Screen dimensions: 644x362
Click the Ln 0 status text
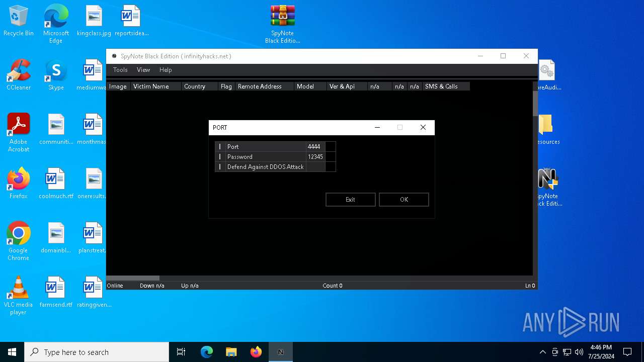click(530, 286)
